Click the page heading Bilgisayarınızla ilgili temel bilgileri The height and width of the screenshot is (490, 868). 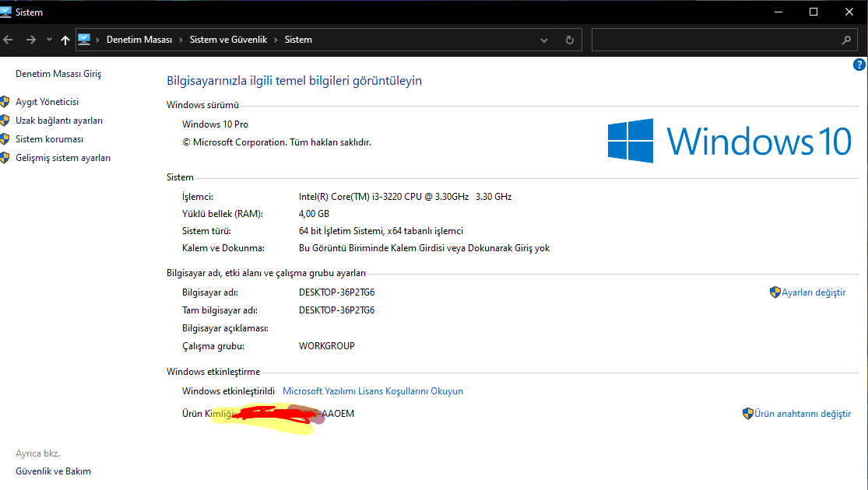point(294,81)
